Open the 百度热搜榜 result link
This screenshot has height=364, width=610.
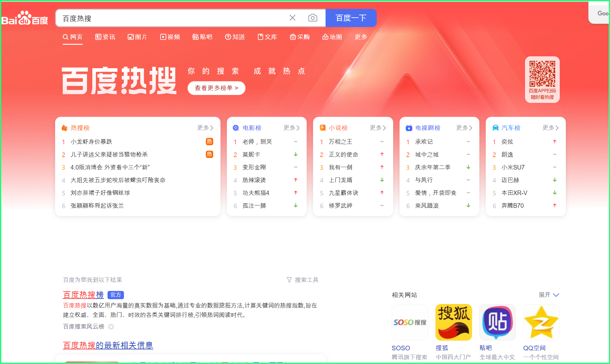(x=83, y=295)
